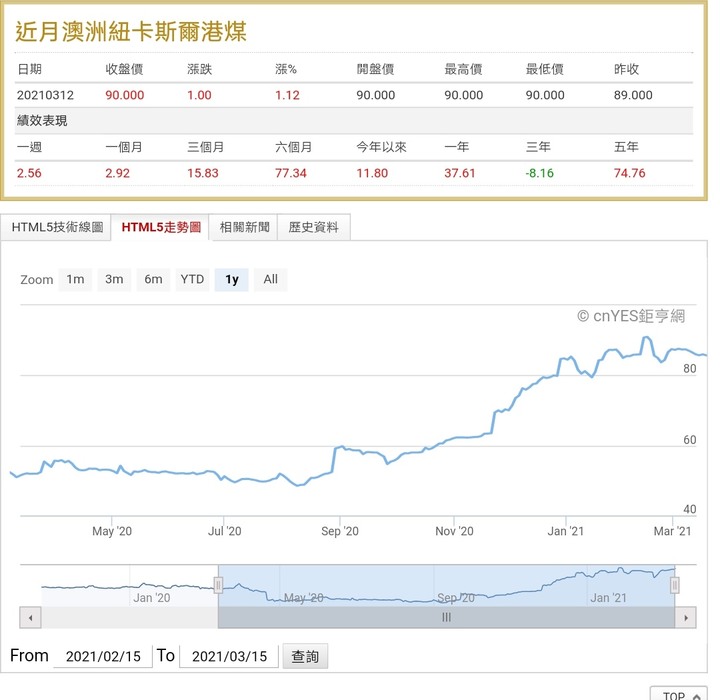Open the 歷史資料 tab

click(314, 227)
